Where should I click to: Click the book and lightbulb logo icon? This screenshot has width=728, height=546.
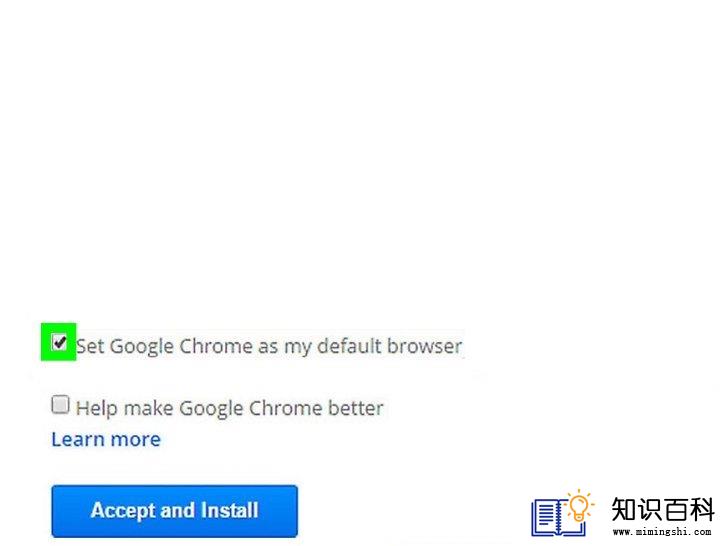coord(563,513)
